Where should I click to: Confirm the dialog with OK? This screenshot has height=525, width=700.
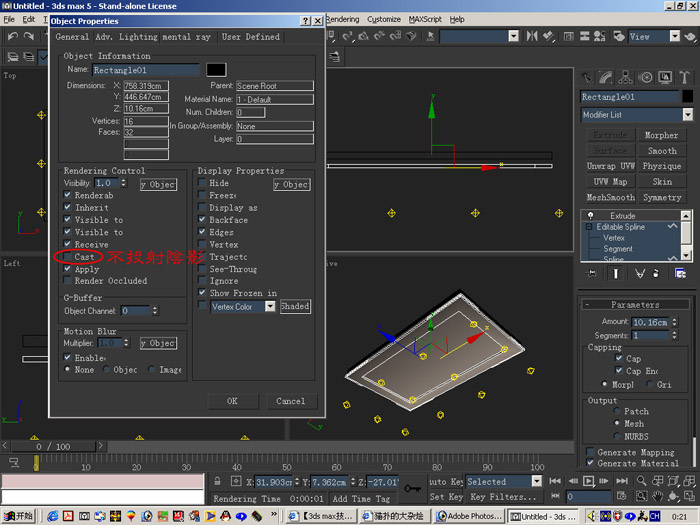point(232,401)
